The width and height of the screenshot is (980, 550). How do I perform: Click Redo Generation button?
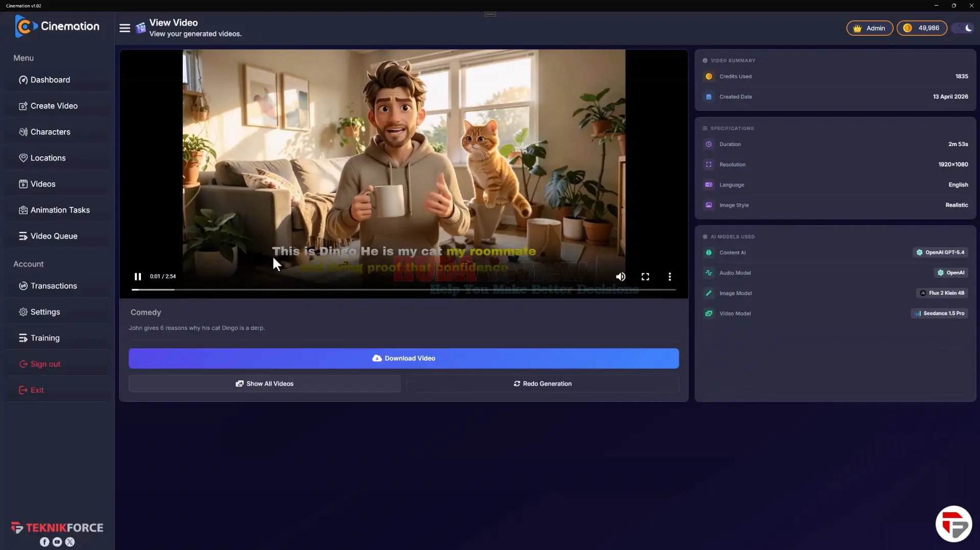542,384
